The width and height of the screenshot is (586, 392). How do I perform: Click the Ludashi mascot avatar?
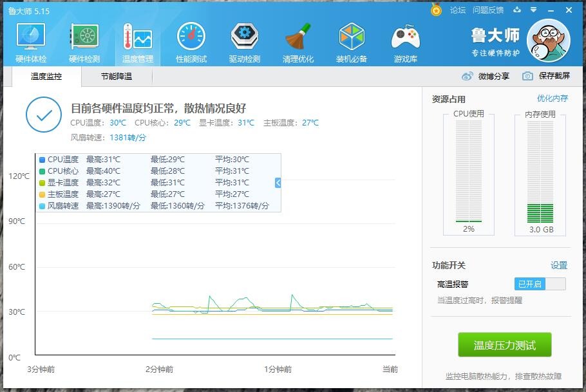548,40
